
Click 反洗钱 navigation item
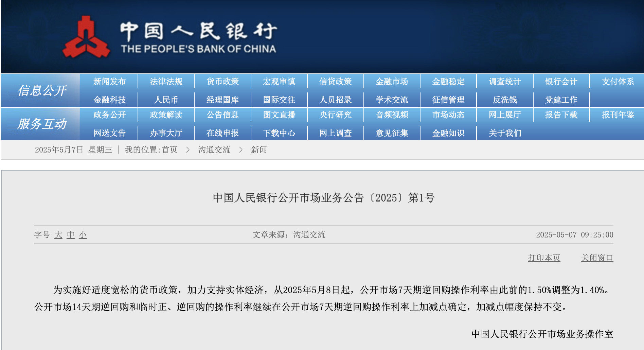(x=505, y=100)
